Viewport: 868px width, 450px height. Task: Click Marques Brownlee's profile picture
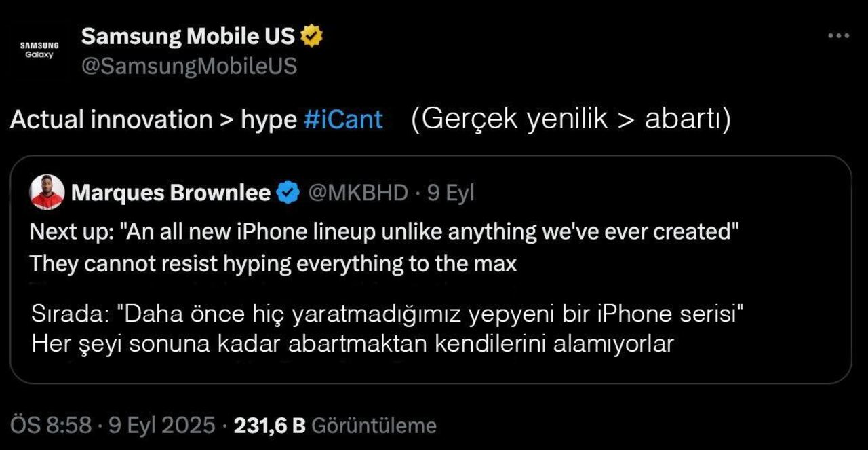coord(47,192)
